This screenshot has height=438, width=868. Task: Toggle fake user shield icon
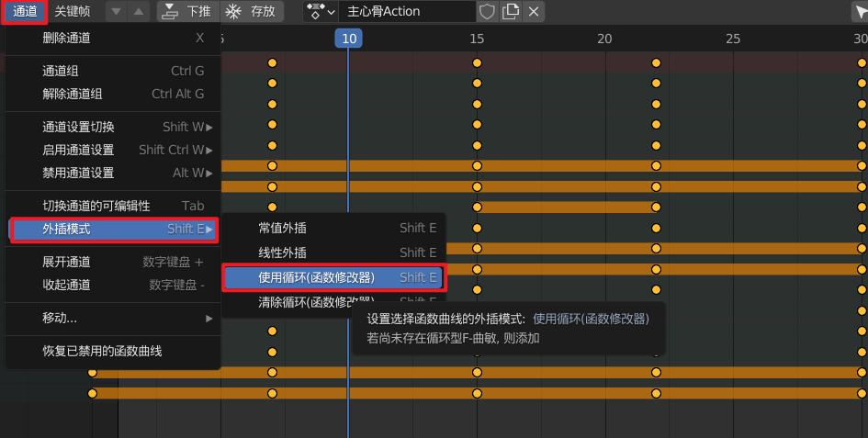pyautogui.click(x=488, y=12)
